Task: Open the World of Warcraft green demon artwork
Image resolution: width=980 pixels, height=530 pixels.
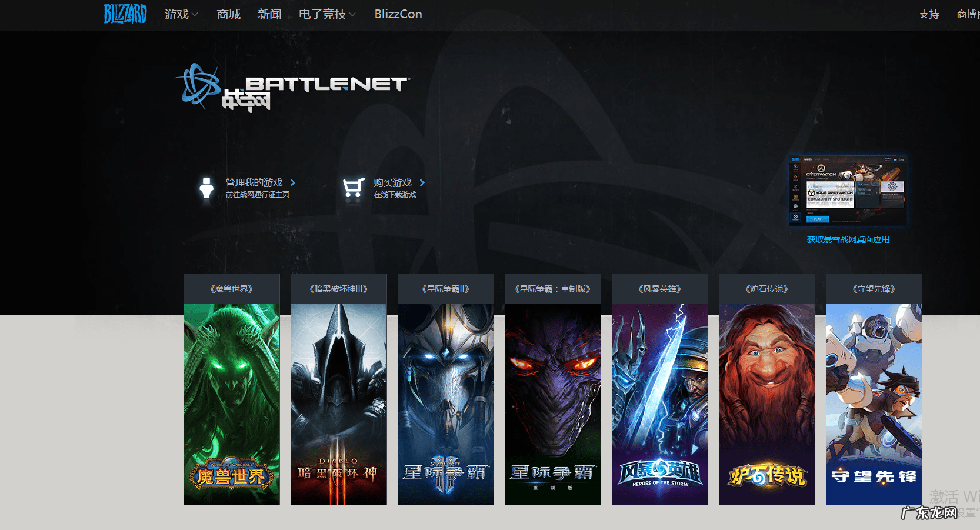Action: pyautogui.click(x=232, y=404)
